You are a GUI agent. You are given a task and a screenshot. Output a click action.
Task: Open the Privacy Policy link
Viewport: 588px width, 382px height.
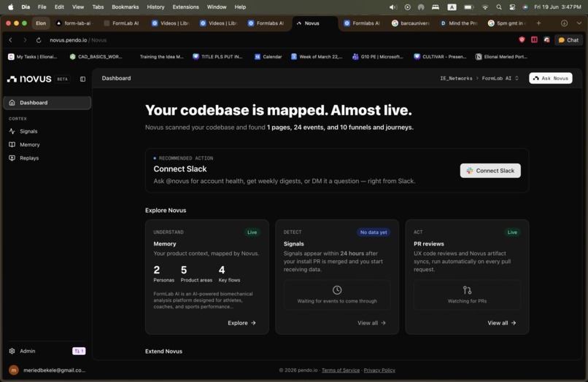pyautogui.click(x=379, y=370)
